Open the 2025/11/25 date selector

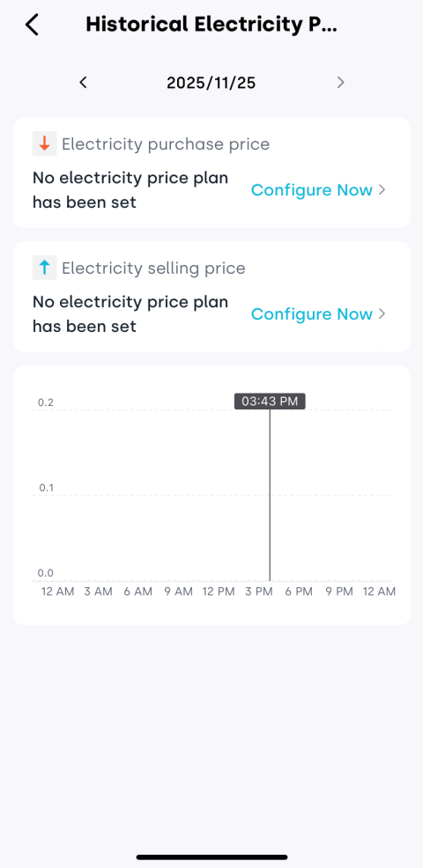tap(211, 83)
